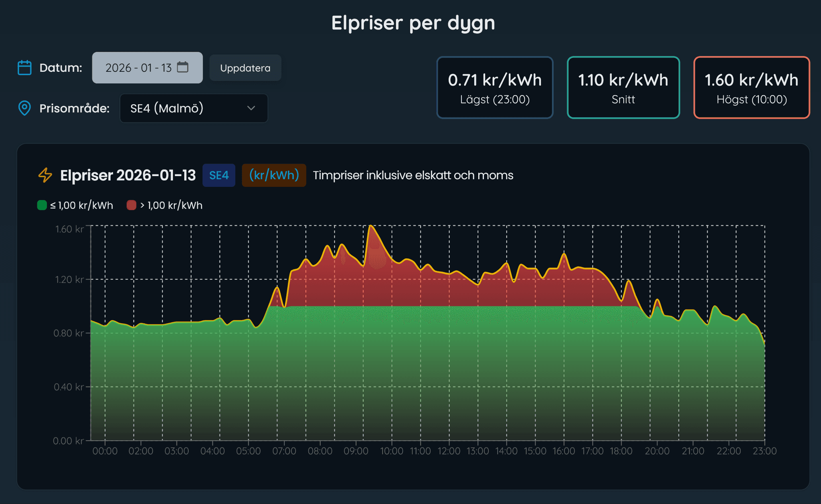Click the date field showing 2026-01-13
This screenshot has width=821, height=504.
click(138, 68)
